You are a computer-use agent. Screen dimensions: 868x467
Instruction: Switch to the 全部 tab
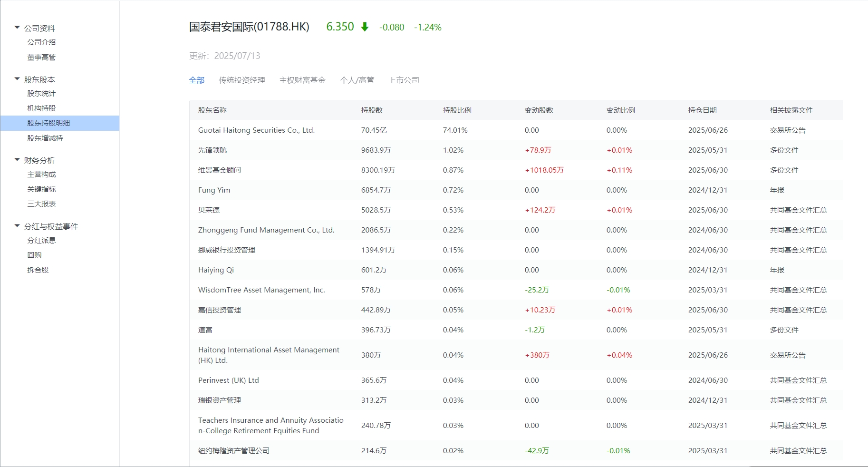coord(197,80)
